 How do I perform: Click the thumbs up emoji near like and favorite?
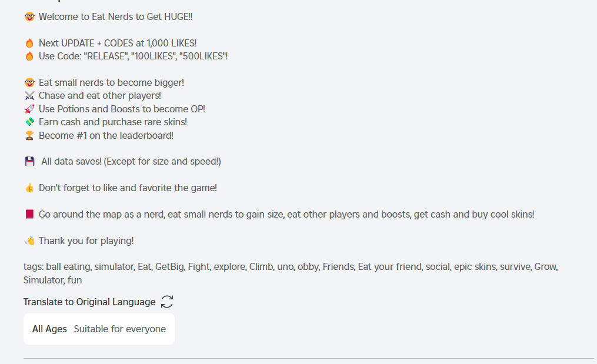pyautogui.click(x=29, y=187)
